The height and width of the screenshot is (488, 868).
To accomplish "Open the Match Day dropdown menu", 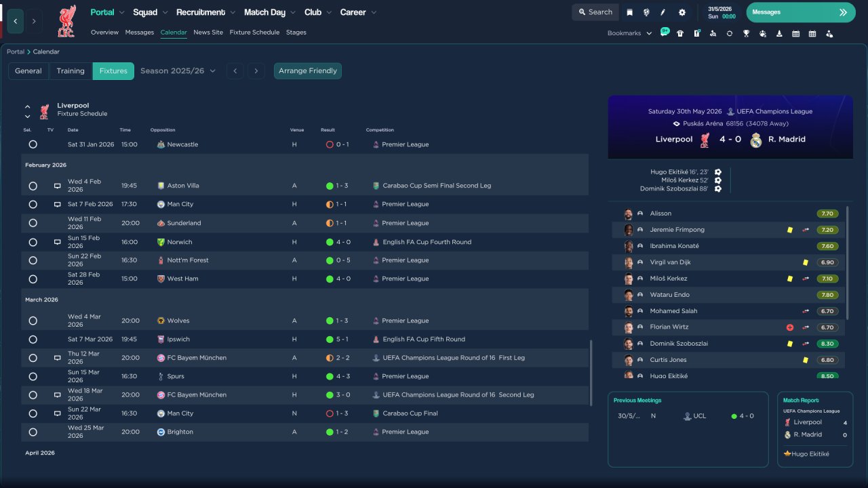I will 270,12.
